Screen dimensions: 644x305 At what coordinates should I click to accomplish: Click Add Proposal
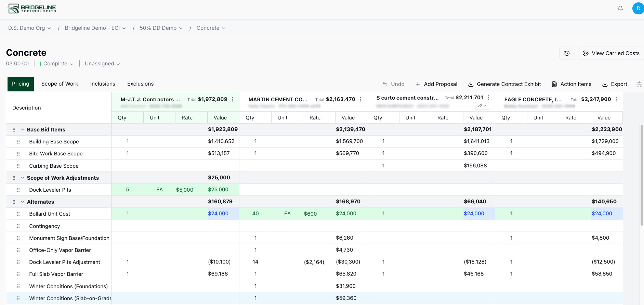[436, 84]
